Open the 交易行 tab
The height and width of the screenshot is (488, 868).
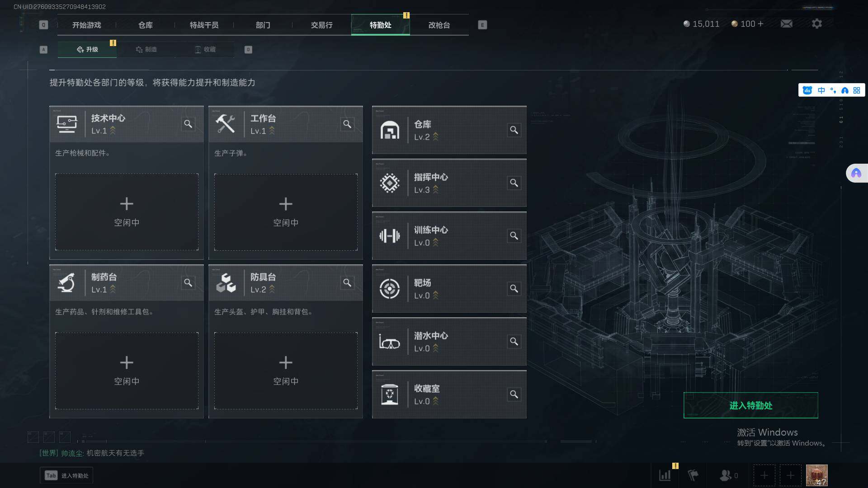pos(321,25)
